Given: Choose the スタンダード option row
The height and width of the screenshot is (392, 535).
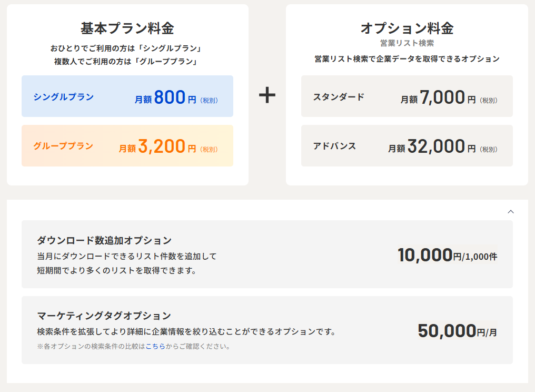Looking at the screenshot, I should pyautogui.click(x=407, y=97).
